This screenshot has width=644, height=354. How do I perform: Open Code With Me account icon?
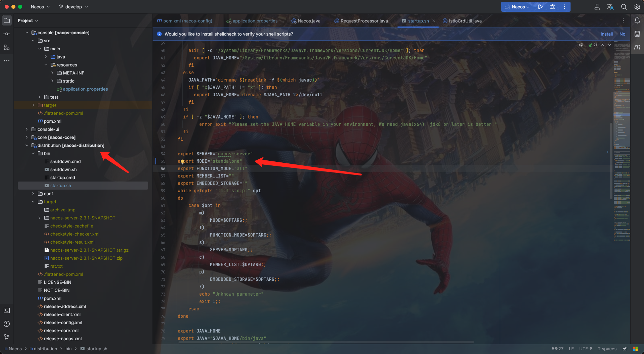[x=597, y=7]
